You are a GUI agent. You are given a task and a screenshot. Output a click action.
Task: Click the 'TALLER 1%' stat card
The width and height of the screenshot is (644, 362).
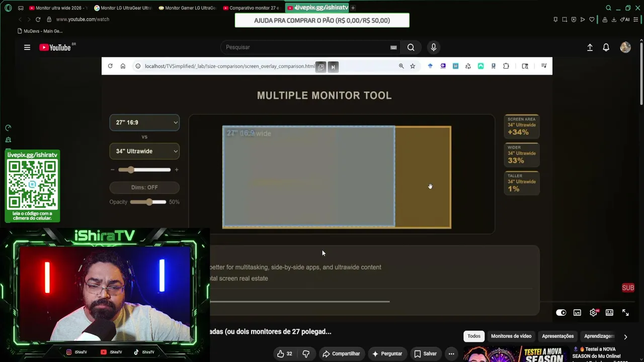click(522, 184)
